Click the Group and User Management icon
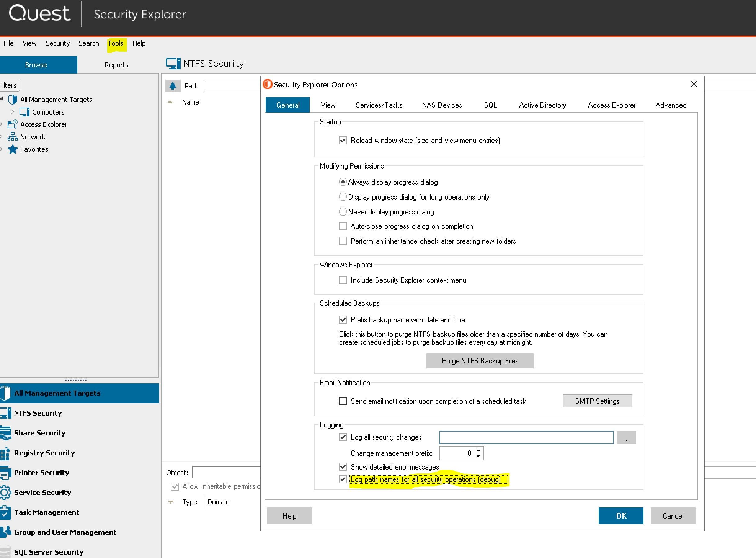 (x=5, y=532)
